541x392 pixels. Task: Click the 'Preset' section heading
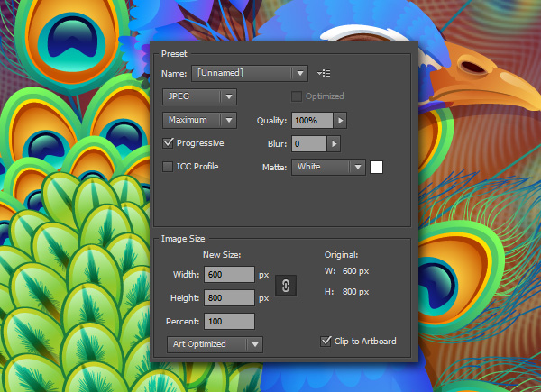pos(174,54)
